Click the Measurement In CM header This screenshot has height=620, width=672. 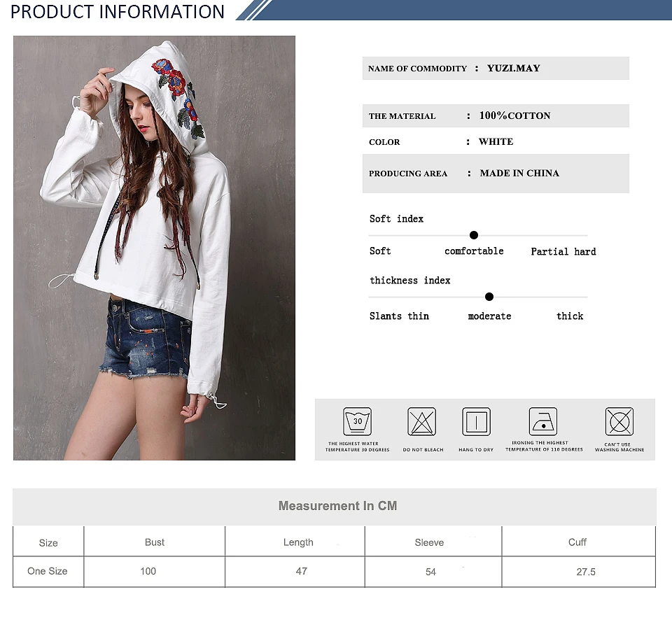click(x=337, y=506)
